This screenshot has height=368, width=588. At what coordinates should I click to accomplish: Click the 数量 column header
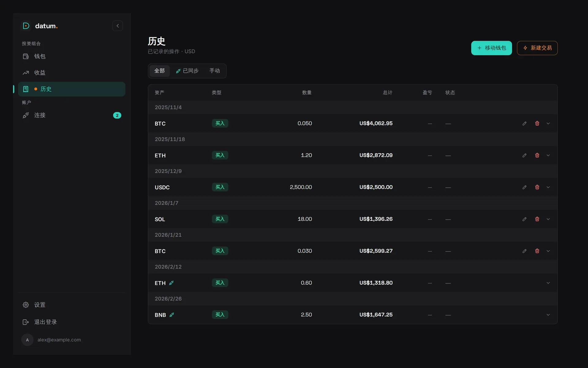coord(307,93)
